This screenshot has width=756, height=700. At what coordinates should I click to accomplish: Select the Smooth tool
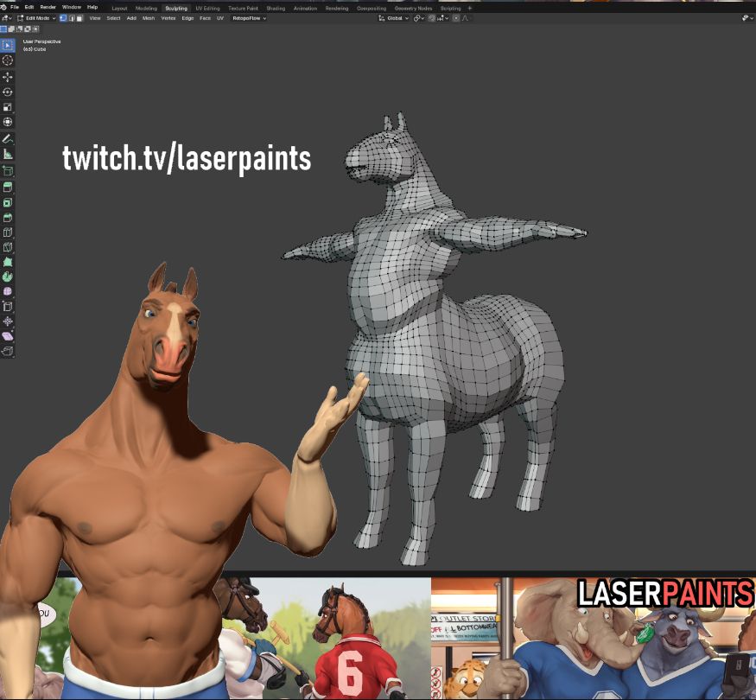(7, 292)
